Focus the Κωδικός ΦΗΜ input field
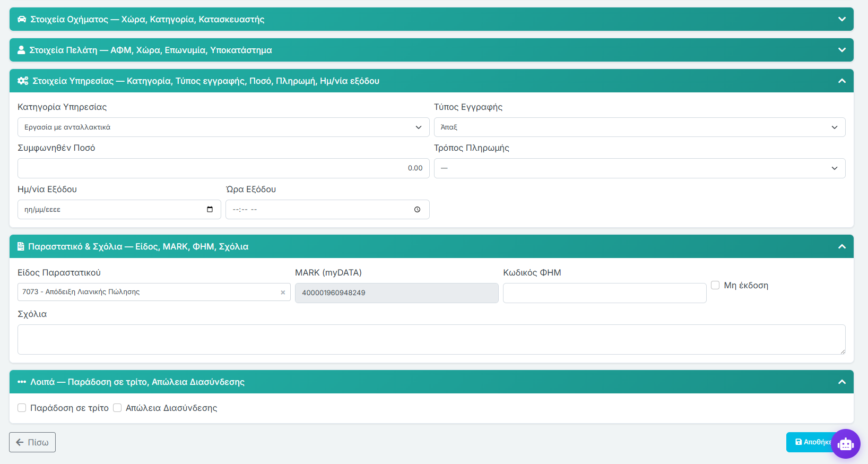The height and width of the screenshot is (464, 868). pyautogui.click(x=605, y=293)
